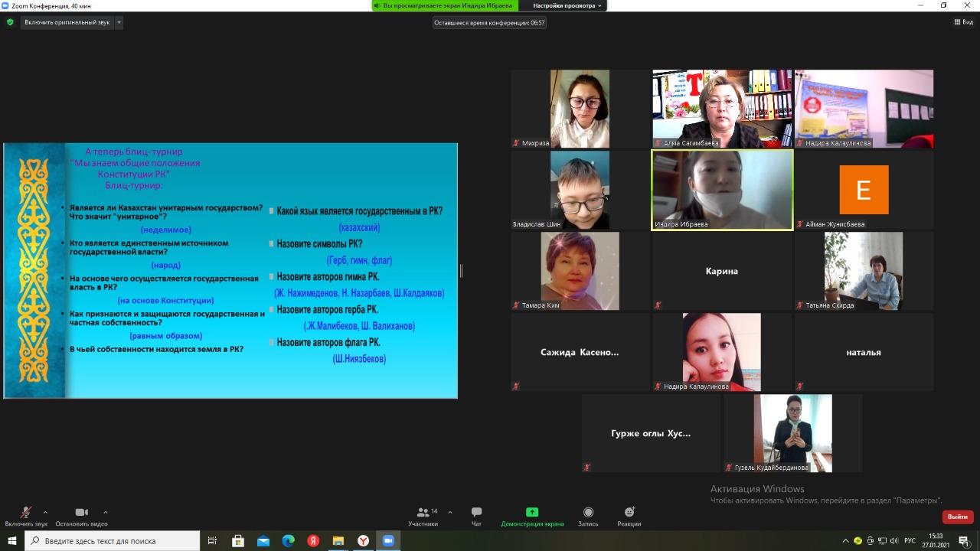The height and width of the screenshot is (551, 980).
Task: Open Microsoft Edge from the taskbar
Action: 288,541
